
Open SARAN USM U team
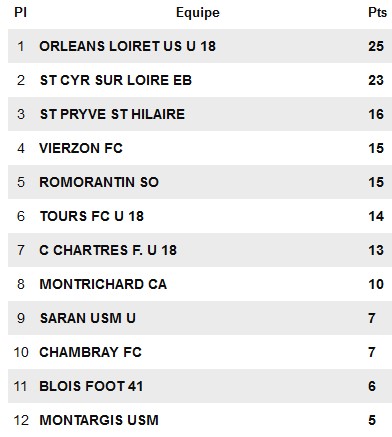pos(88,318)
